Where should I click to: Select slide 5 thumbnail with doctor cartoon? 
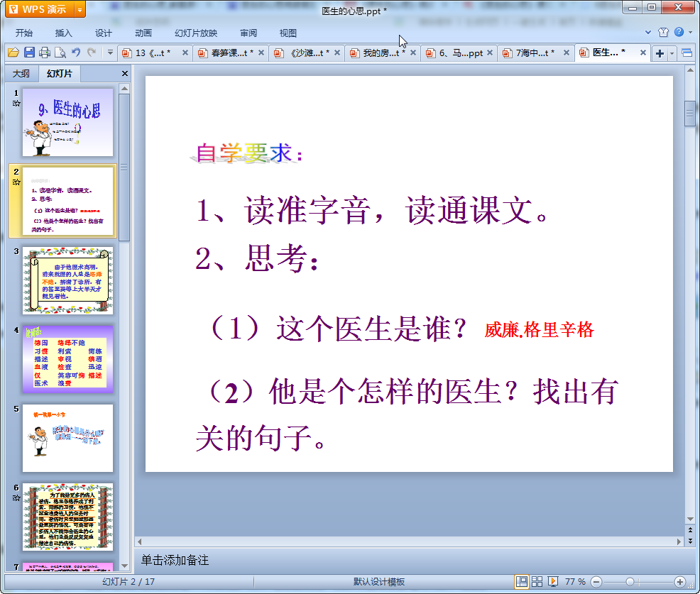68,438
